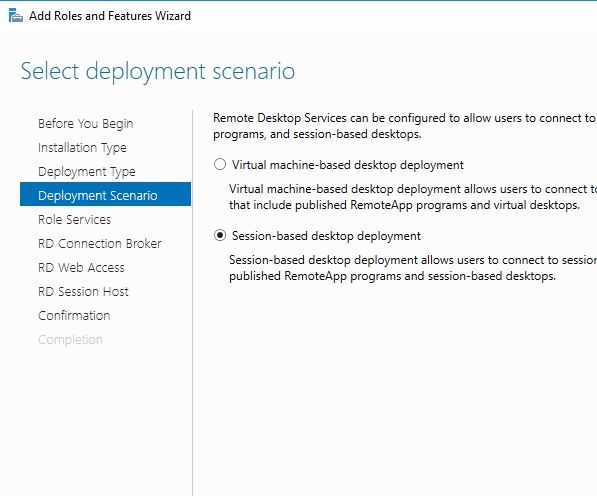Click the 'Add Roles and Features Wizard' title text

pyautogui.click(x=110, y=16)
